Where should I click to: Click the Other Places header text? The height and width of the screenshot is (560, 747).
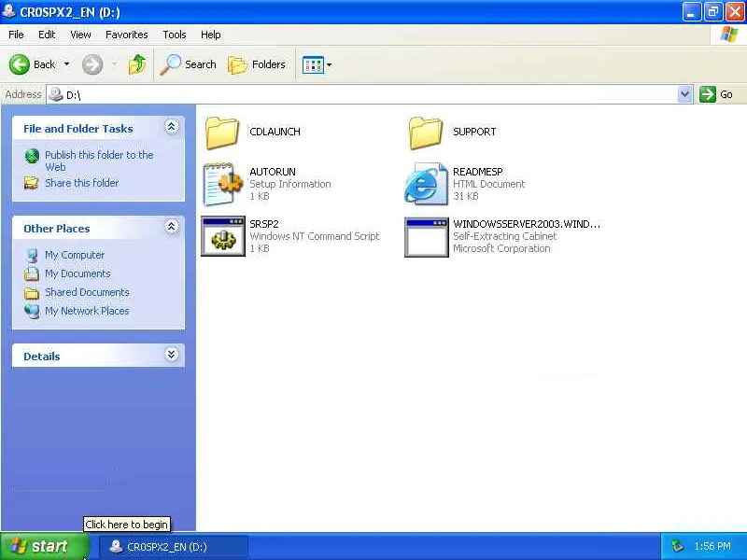point(57,229)
